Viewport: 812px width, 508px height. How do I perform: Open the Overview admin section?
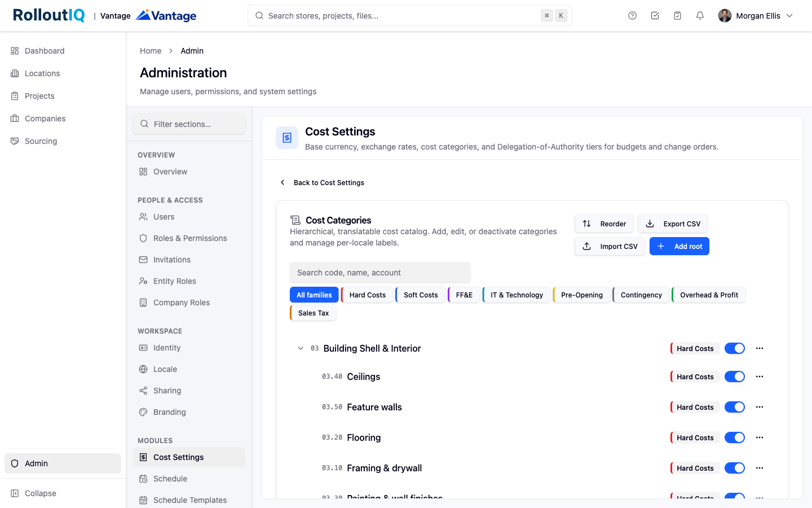coord(189,172)
